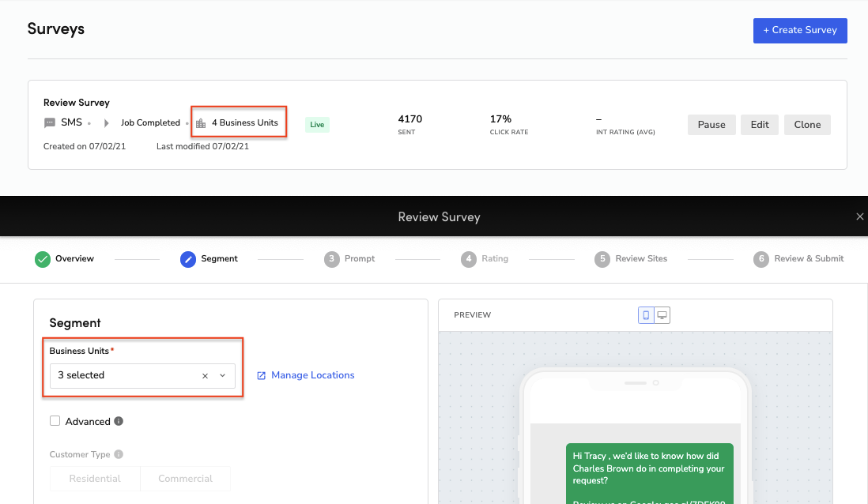Edit the Review Survey
868x504 pixels.
point(760,125)
